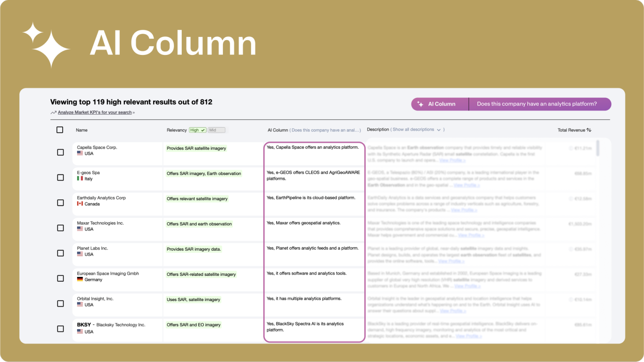Open Analyze Market KPI's for your search link
Viewport: 644px width, 362px height.
pos(95,112)
